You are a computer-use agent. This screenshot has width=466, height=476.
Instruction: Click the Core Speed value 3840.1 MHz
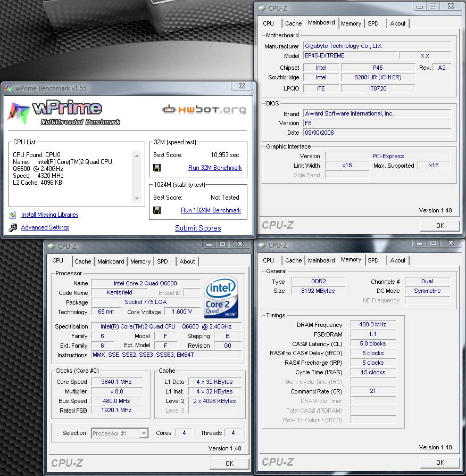point(117,382)
